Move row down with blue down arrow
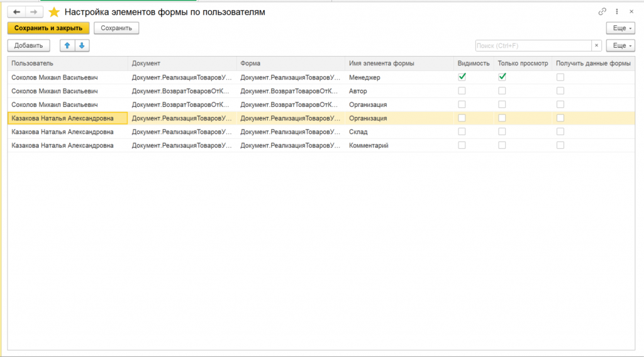The image size is (644, 357). click(x=82, y=45)
